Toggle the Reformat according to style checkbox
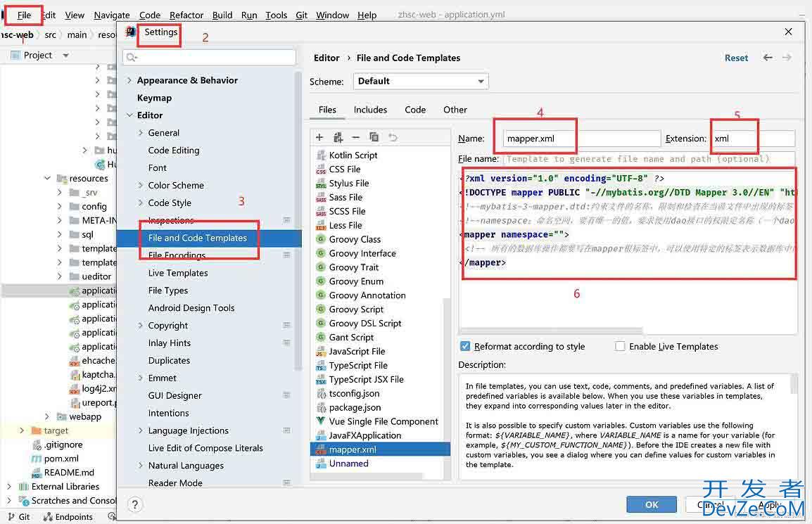Viewport: 812px width, 524px height. point(465,346)
